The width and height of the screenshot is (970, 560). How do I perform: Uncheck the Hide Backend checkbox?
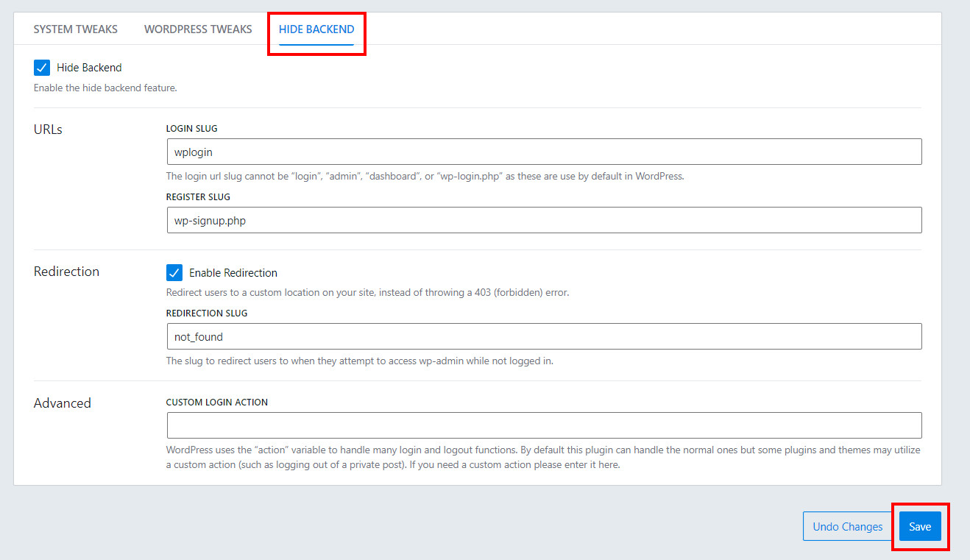42,68
